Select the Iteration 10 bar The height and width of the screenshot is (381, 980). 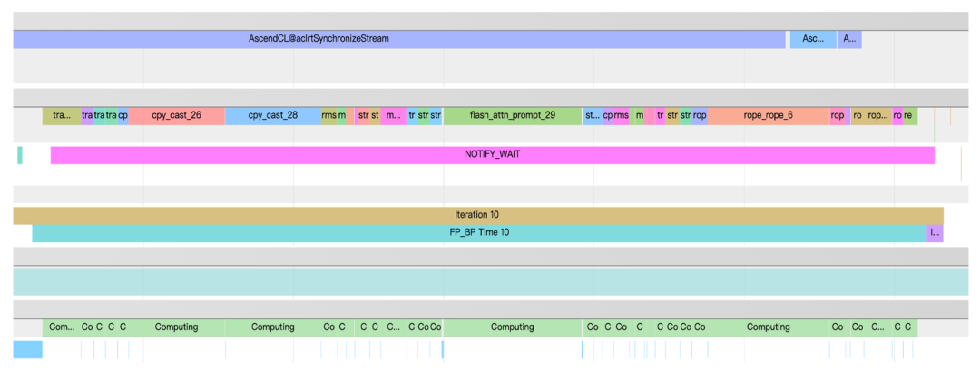(x=477, y=215)
